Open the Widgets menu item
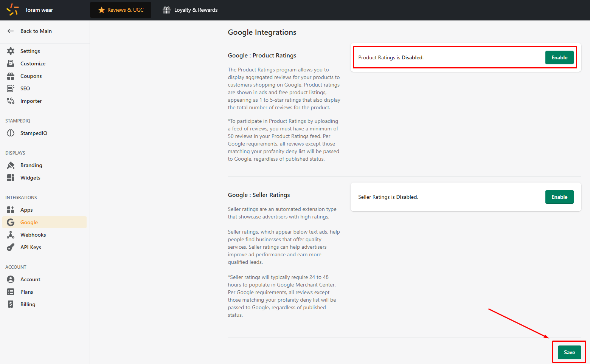 [30, 178]
